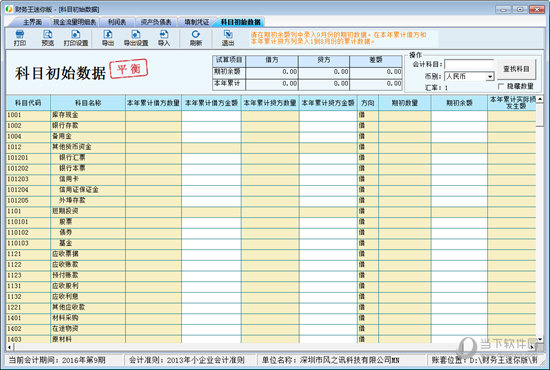Select the 材料采购 row name
550x370 pixels.
pos(65,318)
